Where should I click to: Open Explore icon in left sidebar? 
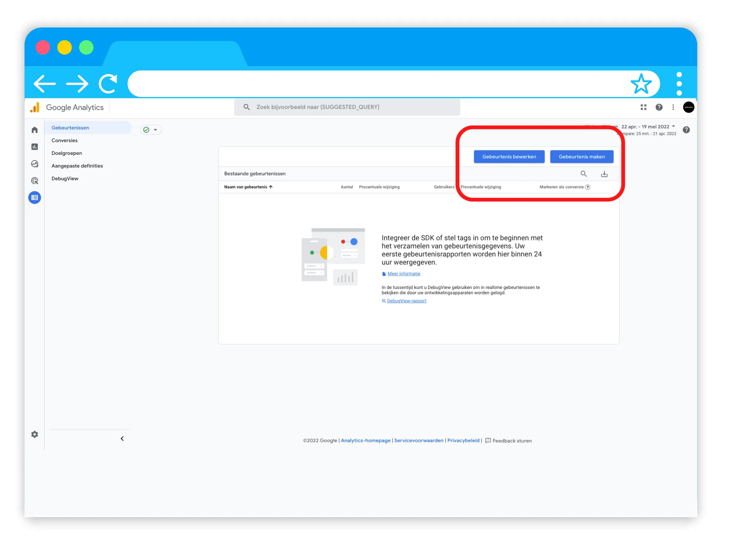pyautogui.click(x=34, y=164)
